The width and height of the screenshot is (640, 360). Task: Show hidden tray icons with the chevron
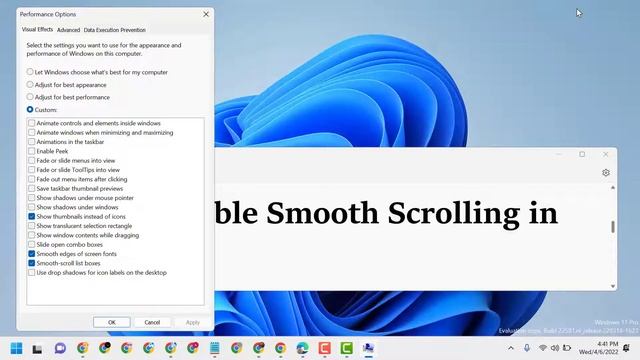511,348
